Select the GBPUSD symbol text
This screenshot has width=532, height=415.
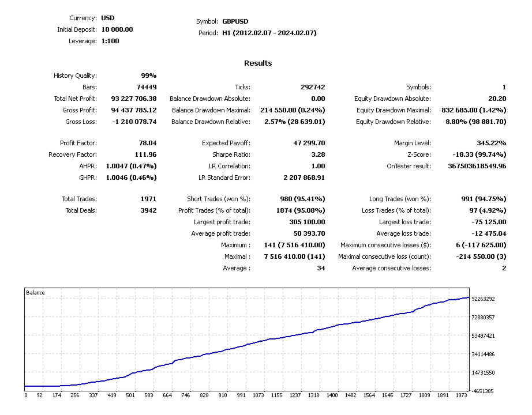[x=235, y=21]
